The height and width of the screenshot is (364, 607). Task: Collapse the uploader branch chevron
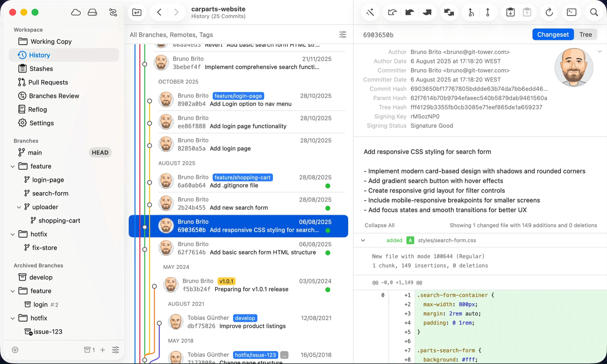(x=19, y=207)
